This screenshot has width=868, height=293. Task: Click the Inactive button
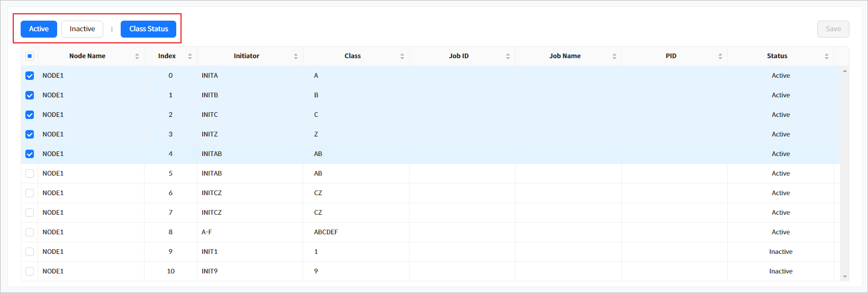[x=82, y=29]
